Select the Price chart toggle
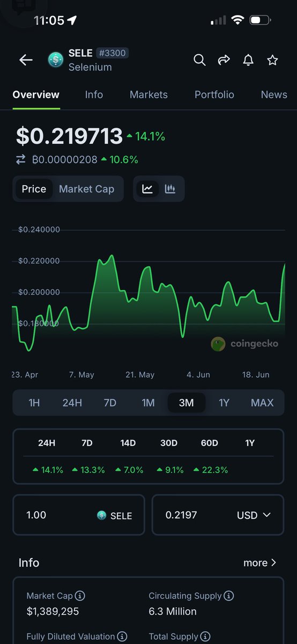 [x=34, y=189]
